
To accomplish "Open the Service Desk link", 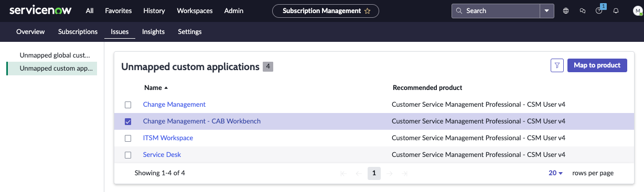I will point(162,155).
